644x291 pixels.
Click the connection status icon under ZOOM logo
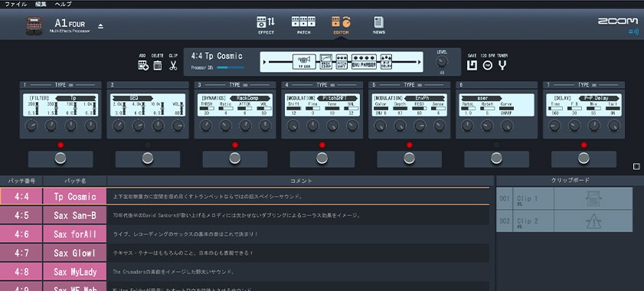click(633, 31)
